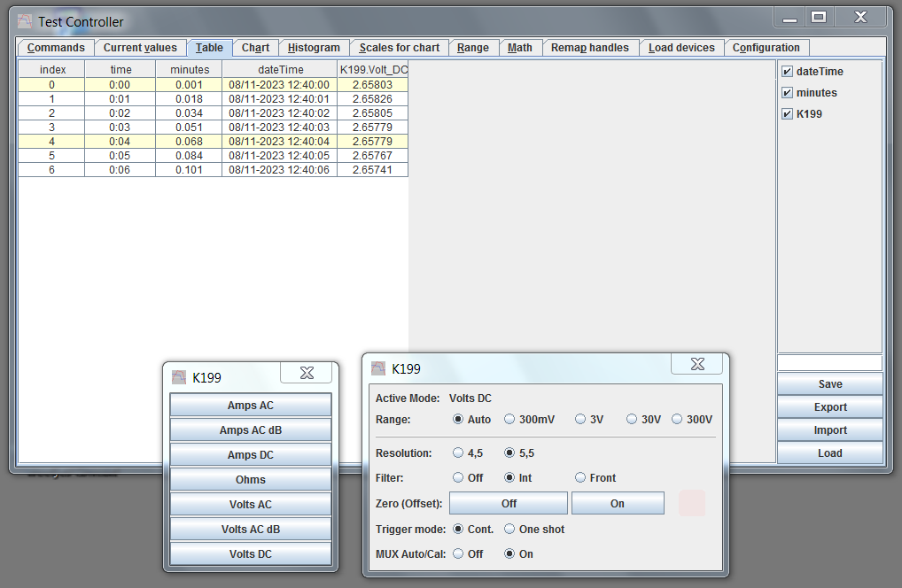Click the text field above Save

(x=829, y=363)
